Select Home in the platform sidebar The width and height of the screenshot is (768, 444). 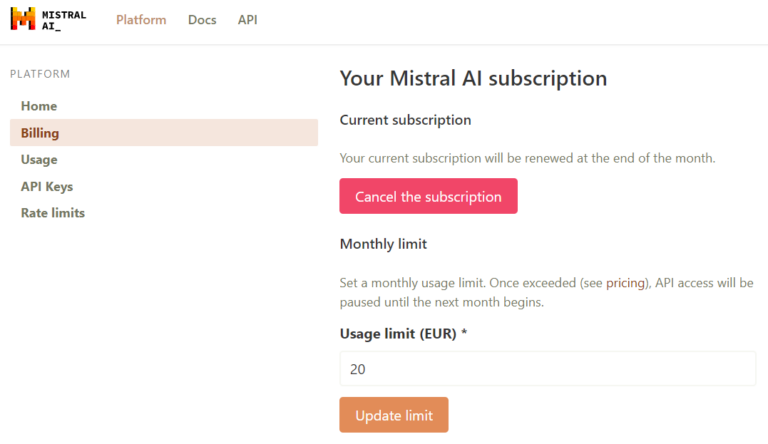[x=39, y=106]
